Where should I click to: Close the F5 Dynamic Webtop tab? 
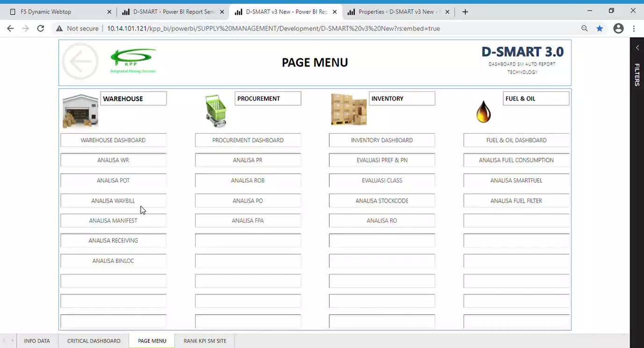pos(109,12)
